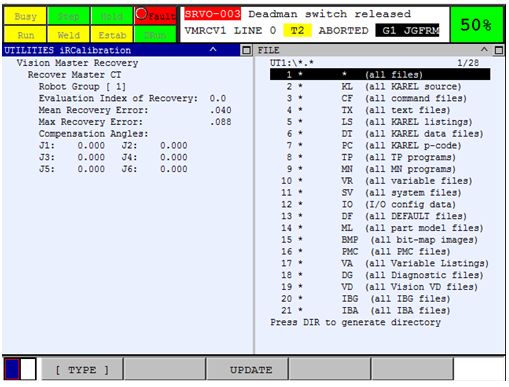This screenshot has width=509, height=387.
Task: Toggle the blue and white window switch box
Action: pyautogui.click(x=20, y=369)
